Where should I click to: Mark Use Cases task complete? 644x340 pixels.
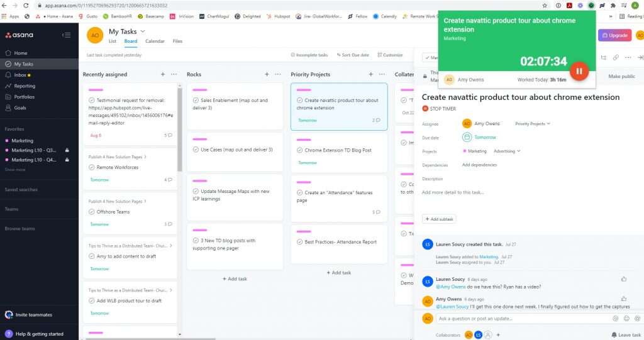click(x=196, y=150)
